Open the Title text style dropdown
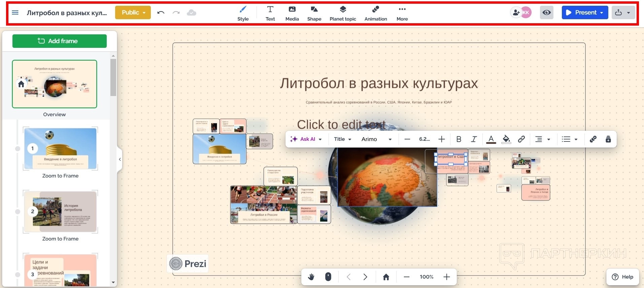Screen dimensions: 644x288 coord(342,139)
